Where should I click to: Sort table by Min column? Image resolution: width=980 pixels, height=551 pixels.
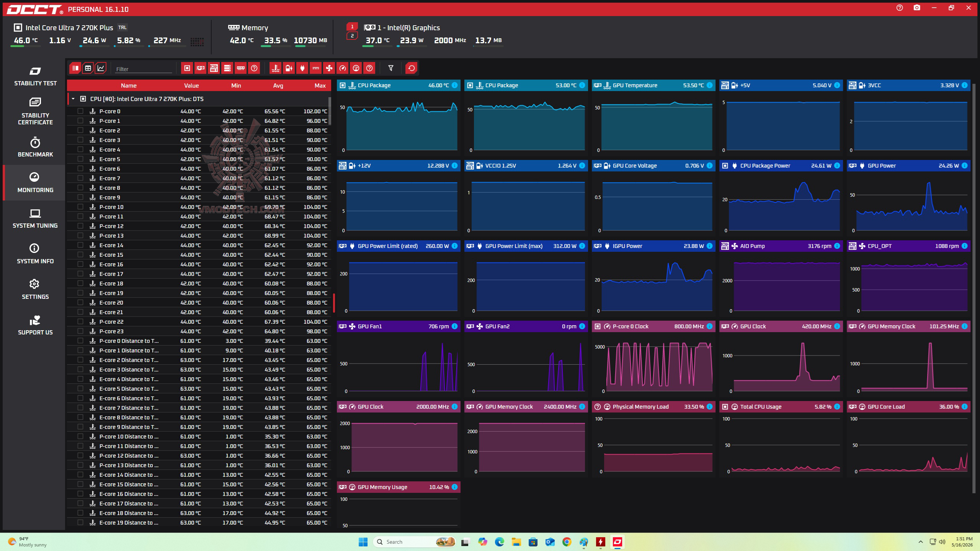(236, 85)
